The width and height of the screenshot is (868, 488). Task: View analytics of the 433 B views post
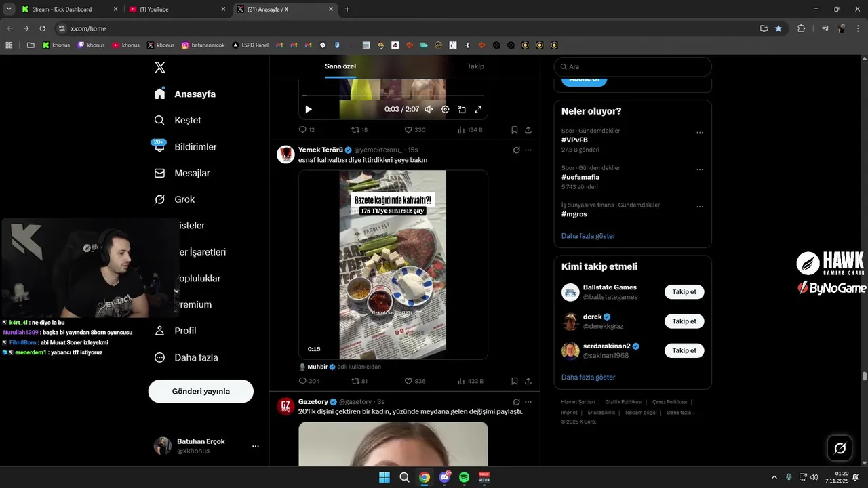coord(471,381)
